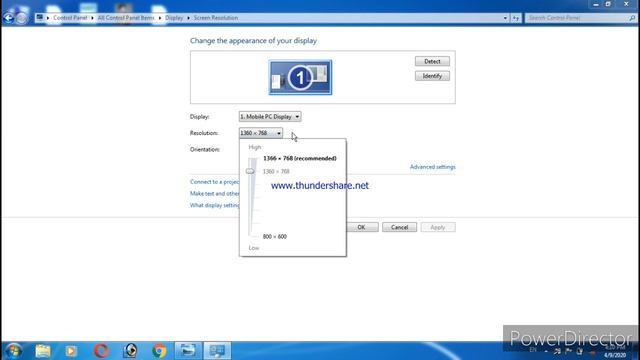
Task: Open Opera browser from the taskbar
Action: (x=101, y=351)
